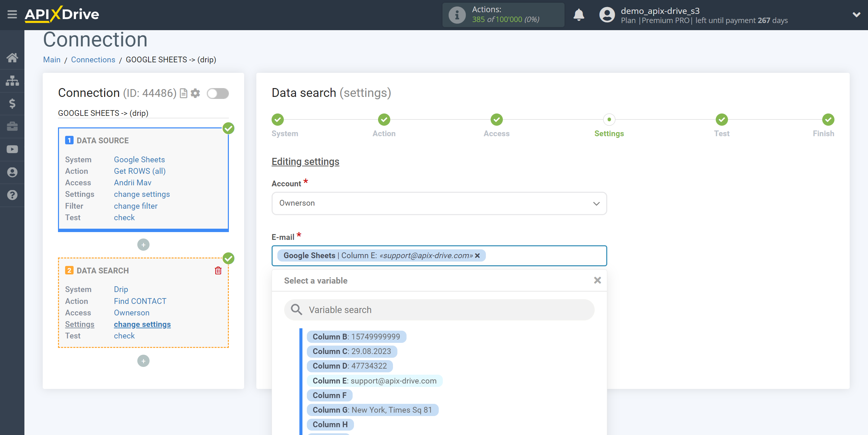Select Column F variable
Screen dimensions: 868x435
click(330, 395)
